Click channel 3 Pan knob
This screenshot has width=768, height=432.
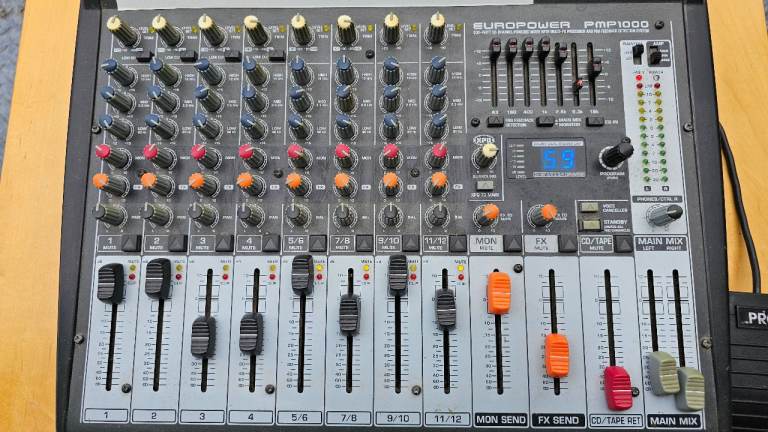coord(203,214)
